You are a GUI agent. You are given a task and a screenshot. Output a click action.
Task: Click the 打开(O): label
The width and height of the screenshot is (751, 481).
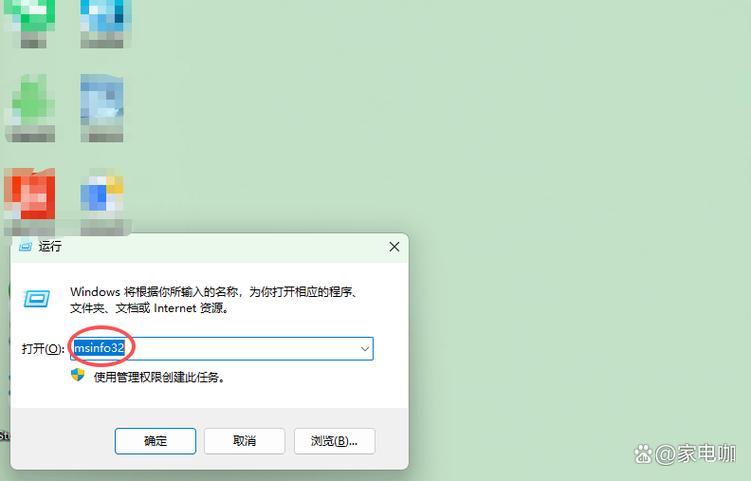click(43, 349)
